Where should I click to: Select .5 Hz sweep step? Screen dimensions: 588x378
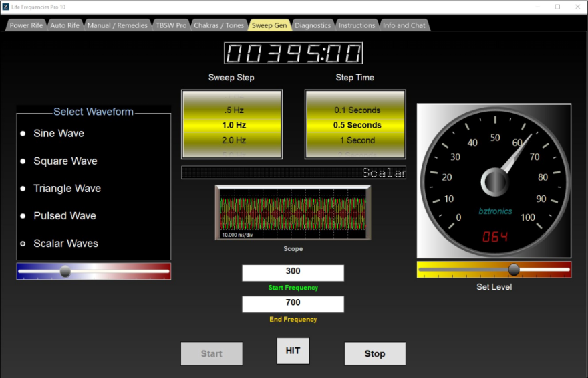[x=232, y=110]
